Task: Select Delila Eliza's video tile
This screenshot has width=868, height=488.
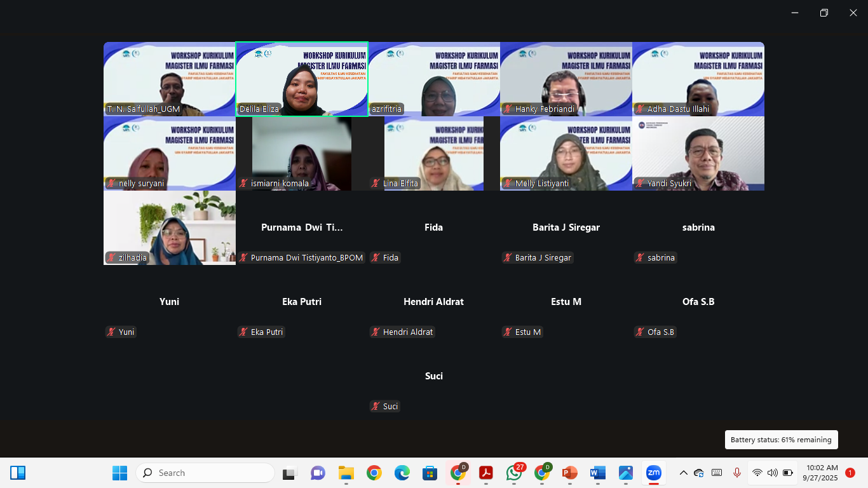Action: tap(302, 79)
